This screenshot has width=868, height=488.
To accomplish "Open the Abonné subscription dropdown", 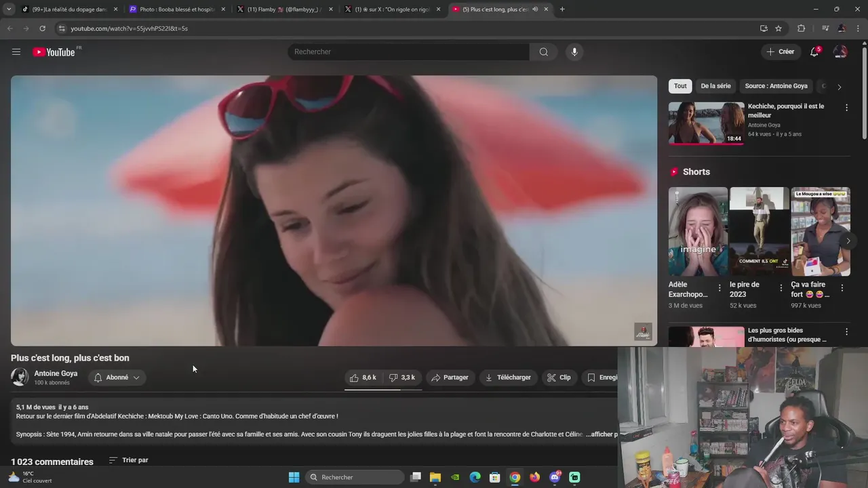I will point(117,378).
